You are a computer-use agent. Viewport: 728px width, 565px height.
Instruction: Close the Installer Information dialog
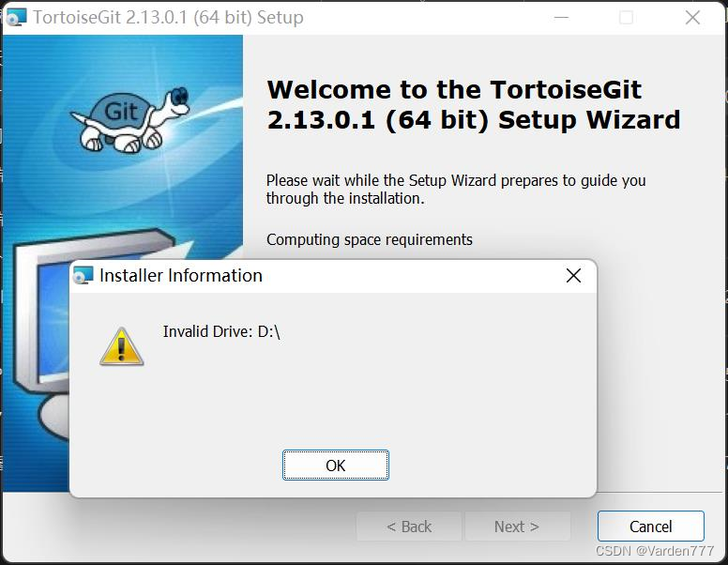click(x=573, y=276)
